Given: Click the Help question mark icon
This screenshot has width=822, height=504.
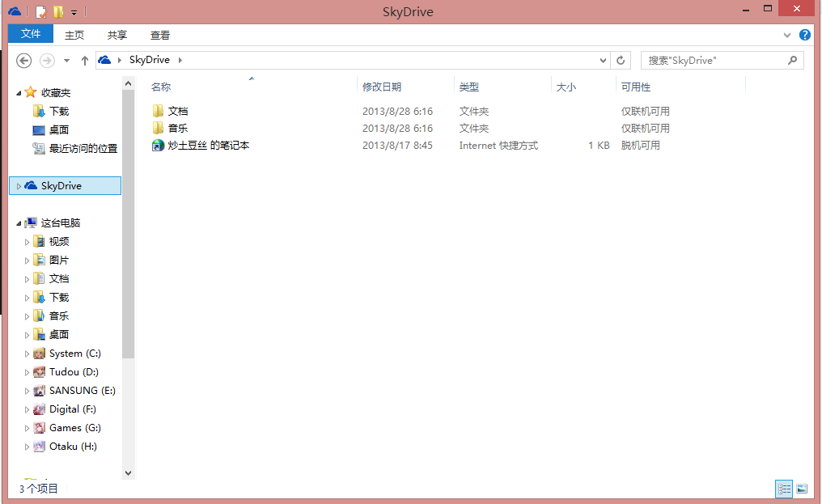Looking at the screenshot, I should (804, 35).
